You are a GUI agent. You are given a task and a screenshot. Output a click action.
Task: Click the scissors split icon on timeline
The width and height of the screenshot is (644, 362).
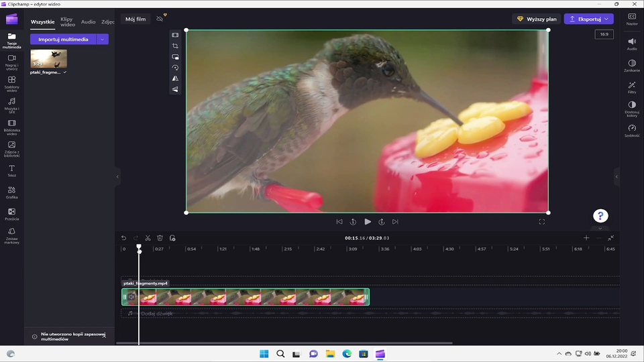click(x=148, y=238)
